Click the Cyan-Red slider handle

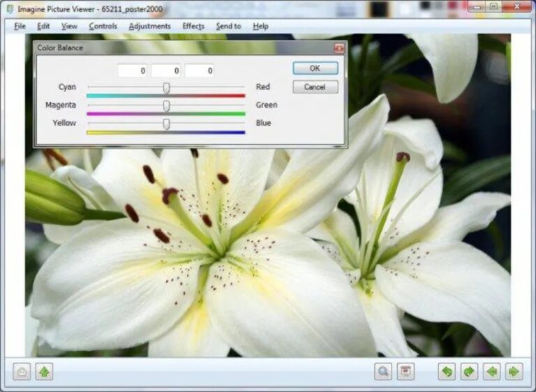(x=166, y=87)
